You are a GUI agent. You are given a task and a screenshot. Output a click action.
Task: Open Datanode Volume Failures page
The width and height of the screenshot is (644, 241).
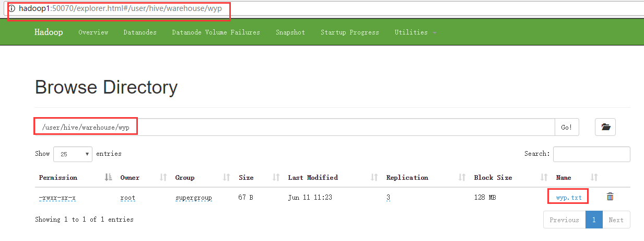(x=216, y=32)
